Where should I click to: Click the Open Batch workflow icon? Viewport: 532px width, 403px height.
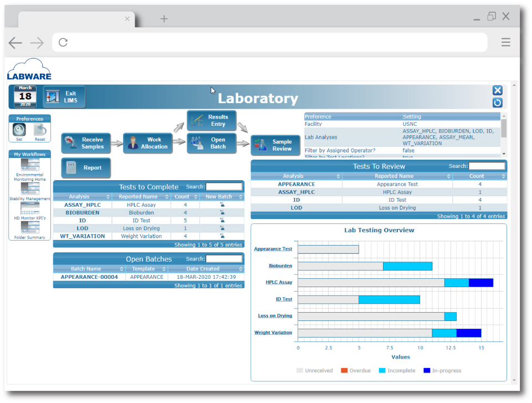211,143
